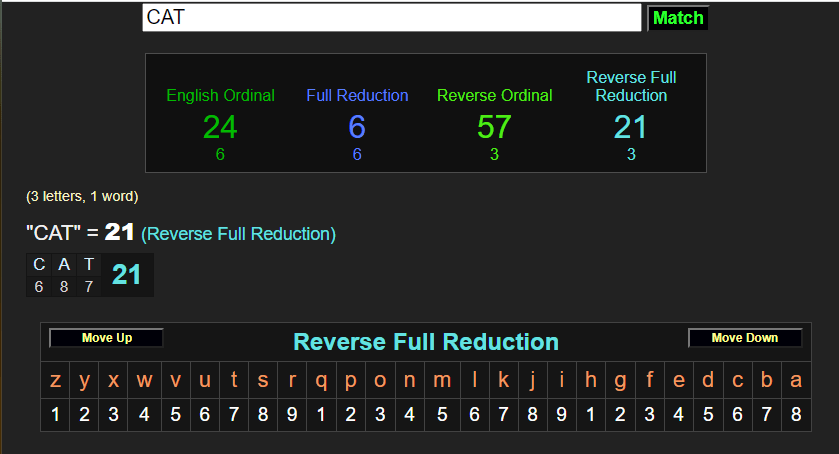Select the English Ordinal cipher label
The height and width of the screenshot is (454, 839).
(x=220, y=96)
